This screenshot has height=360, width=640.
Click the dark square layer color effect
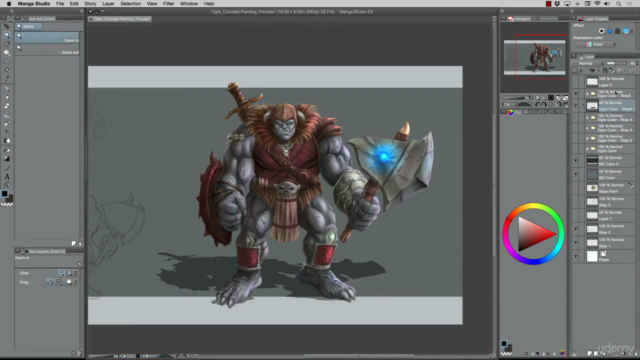coord(618,31)
